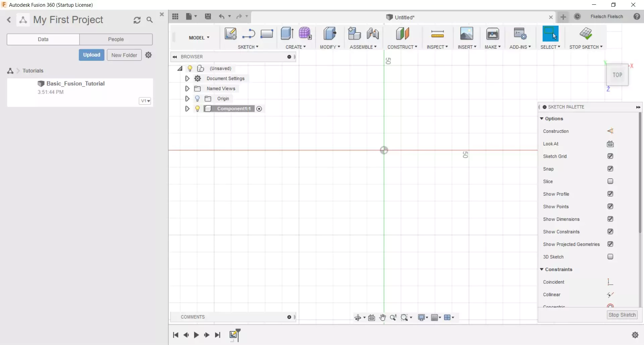Open the SKETCH menu

pyautogui.click(x=248, y=47)
